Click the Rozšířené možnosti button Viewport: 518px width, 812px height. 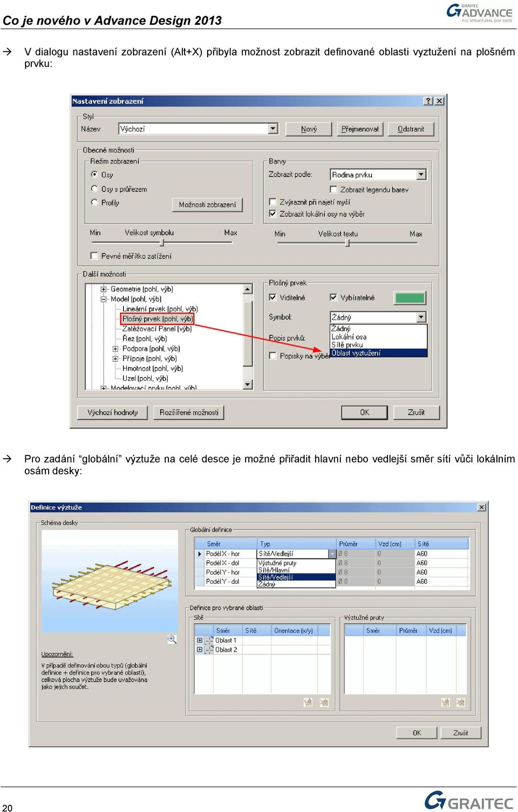(189, 412)
